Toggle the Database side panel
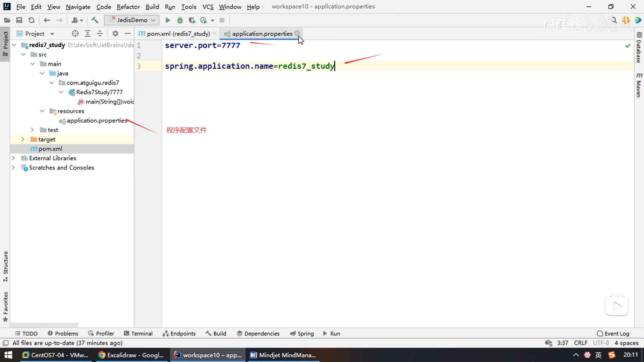The height and width of the screenshot is (362, 644). (639, 48)
